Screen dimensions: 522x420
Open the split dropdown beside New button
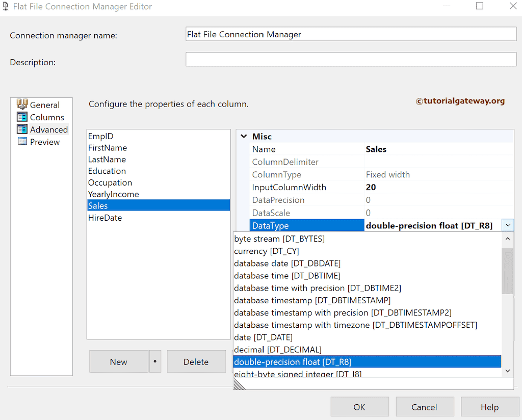tap(154, 361)
